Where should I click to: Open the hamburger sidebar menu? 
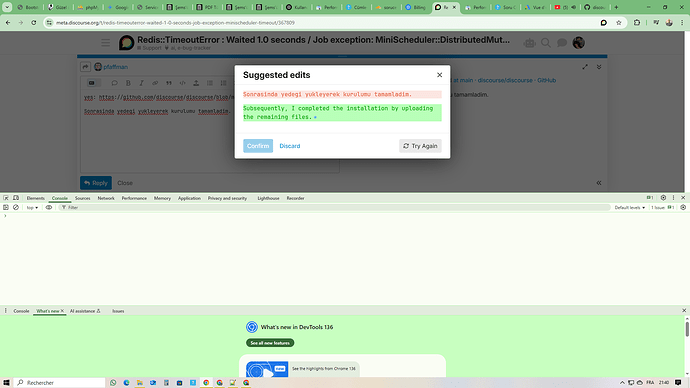(106, 43)
